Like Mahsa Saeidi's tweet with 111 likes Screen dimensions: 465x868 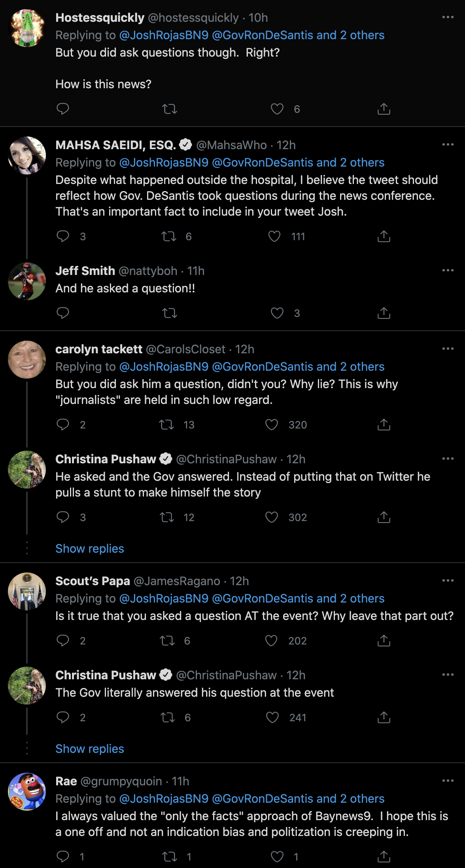pos(274,237)
